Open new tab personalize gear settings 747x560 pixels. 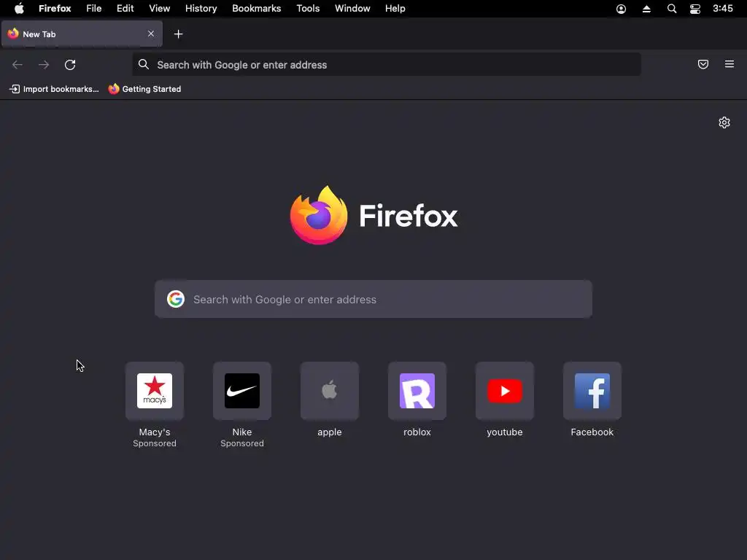pyautogui.click(x=724, y=122)
